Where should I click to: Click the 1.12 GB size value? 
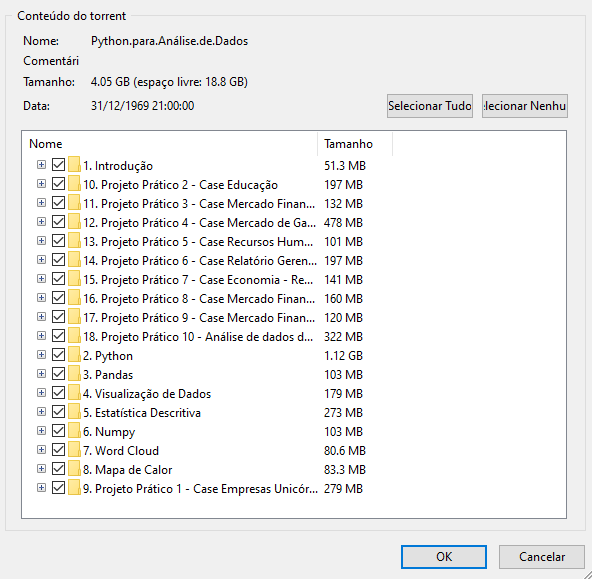[x=343, y=356]
